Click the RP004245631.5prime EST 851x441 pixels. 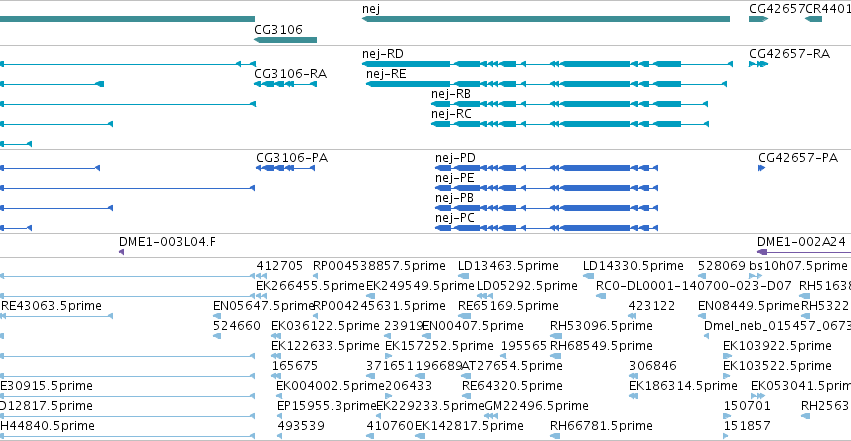tap(379, 306)
